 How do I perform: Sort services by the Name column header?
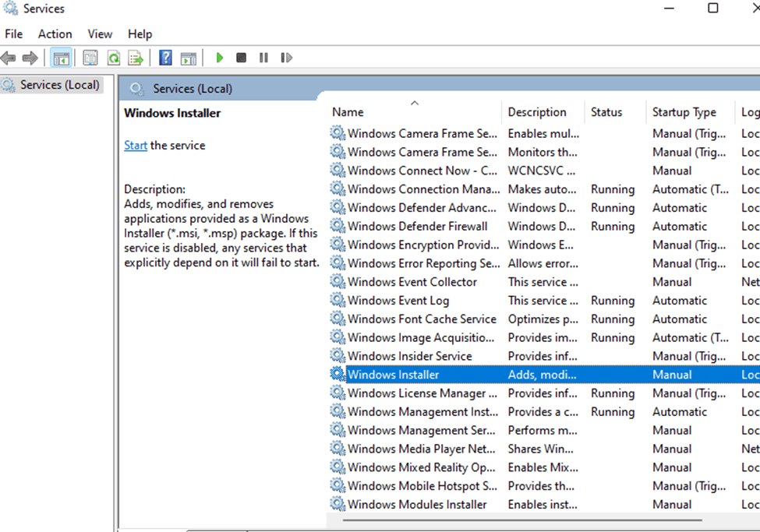pos(348,111)
